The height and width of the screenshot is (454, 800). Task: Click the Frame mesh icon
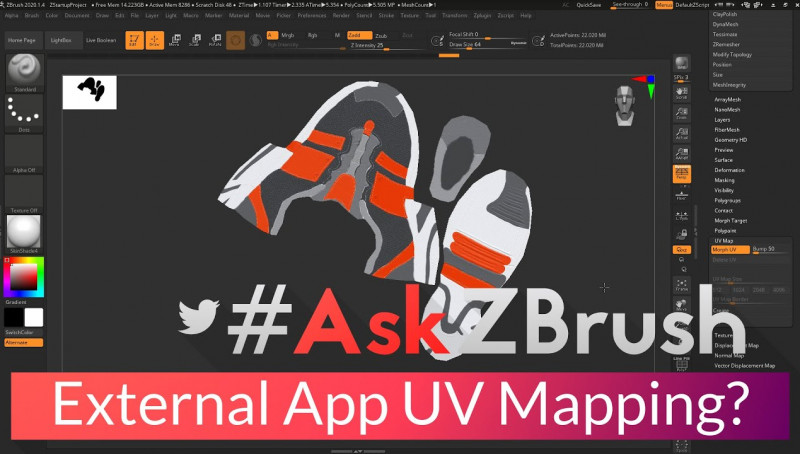coord(682,285)
